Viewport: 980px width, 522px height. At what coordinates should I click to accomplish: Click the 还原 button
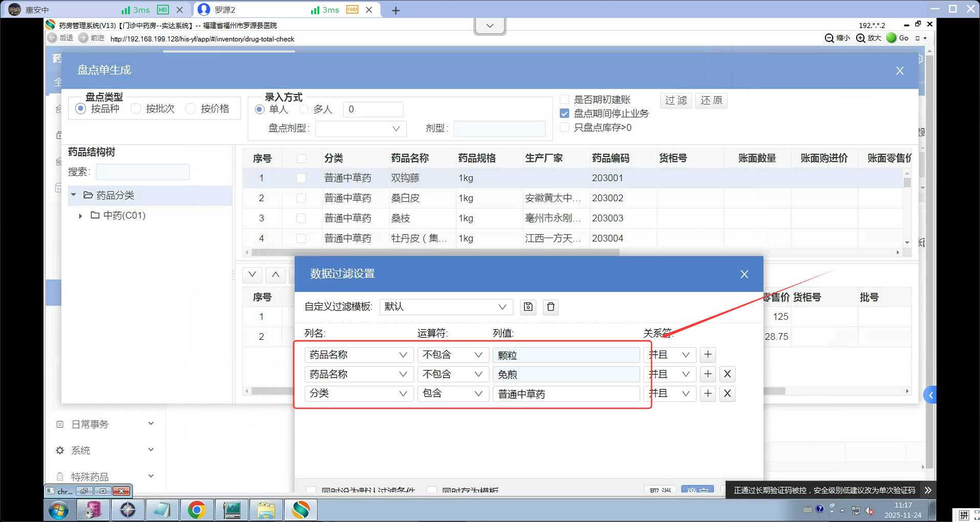pyautogui.click(x=711, y=100)
